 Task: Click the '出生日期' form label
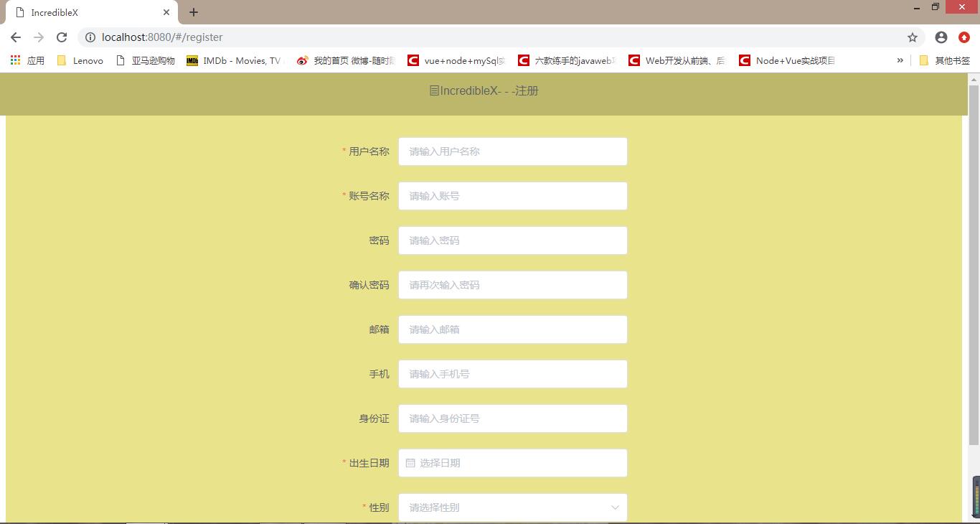click(x=369, y=463)
